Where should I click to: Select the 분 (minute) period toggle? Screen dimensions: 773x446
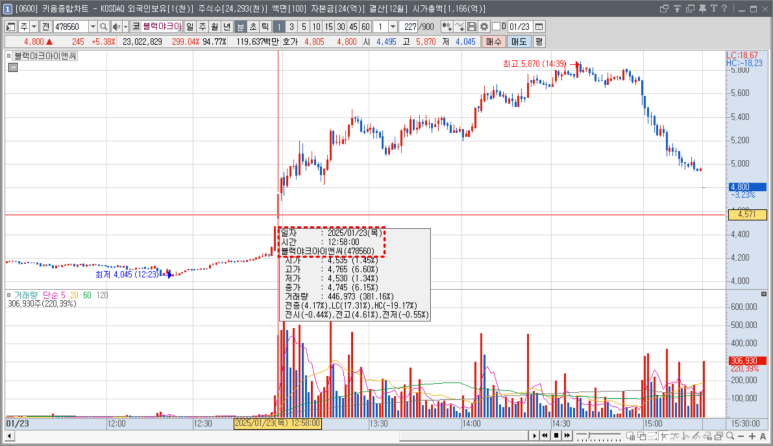coord(240,27)
